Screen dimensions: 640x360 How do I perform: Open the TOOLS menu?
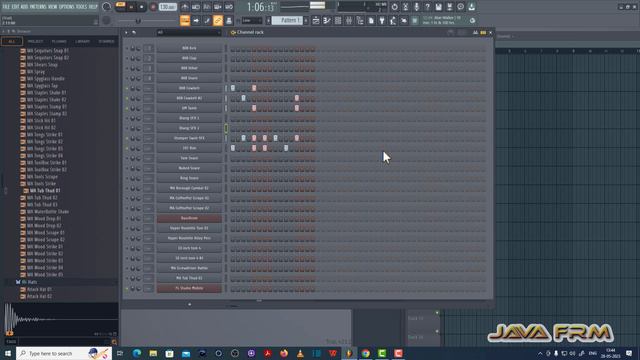click(82, 7)
